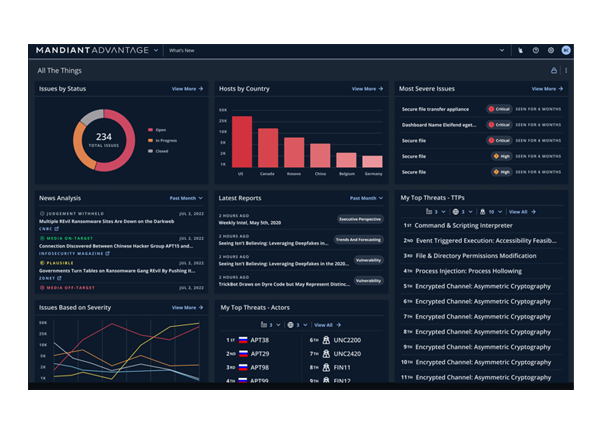Click the What's New header item

[182, 50]
